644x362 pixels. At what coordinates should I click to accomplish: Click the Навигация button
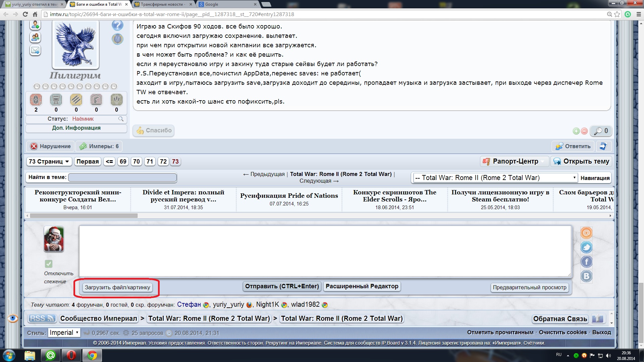click(595, 178)
